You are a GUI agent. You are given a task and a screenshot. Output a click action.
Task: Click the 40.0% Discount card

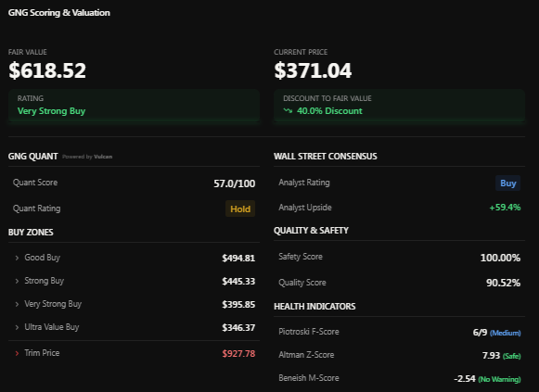(x=400, y=106)
